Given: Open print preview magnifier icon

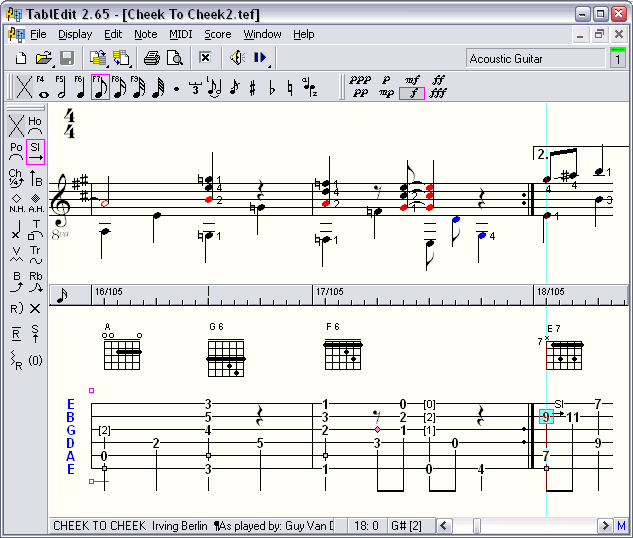Looking at the screenshot, I should (175, 59).
